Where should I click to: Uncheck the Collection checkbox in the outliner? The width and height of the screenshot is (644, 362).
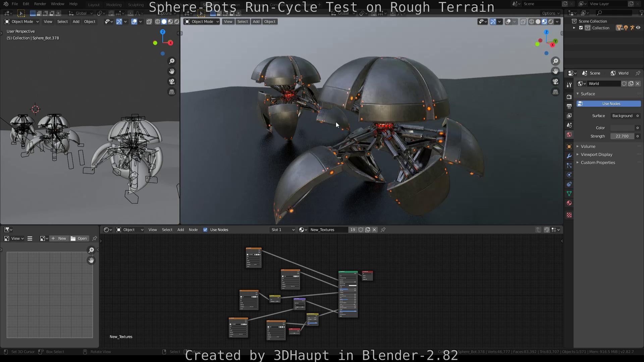[x=581, y=27]
